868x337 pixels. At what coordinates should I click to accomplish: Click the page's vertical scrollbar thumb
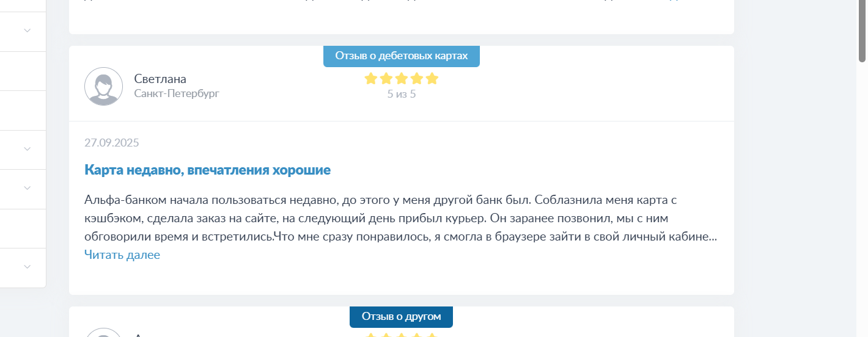862,31
